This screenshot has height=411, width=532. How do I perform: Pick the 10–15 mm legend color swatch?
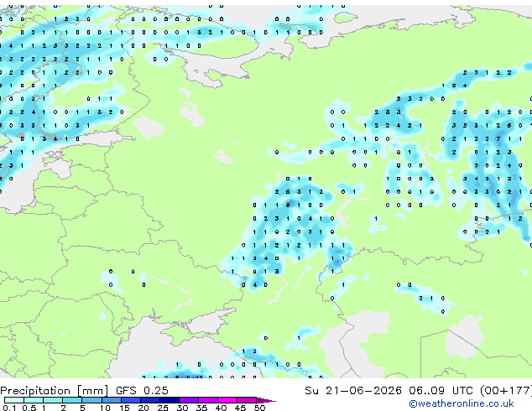coord(112,400)
